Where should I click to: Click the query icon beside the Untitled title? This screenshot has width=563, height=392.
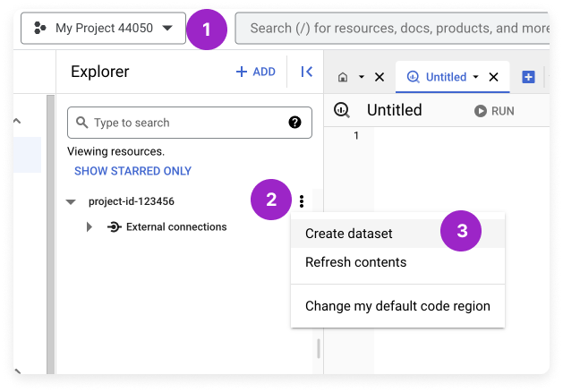[342, 110]
